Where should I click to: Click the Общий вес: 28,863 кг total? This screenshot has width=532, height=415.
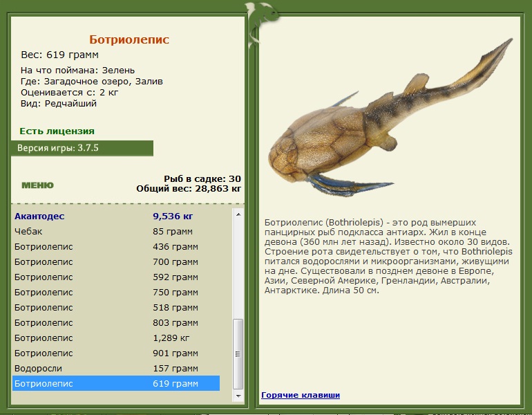point(189,189)
